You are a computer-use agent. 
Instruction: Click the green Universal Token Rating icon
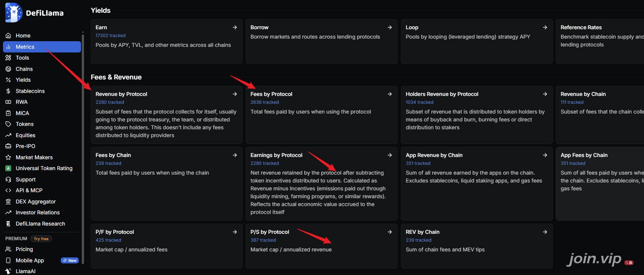(x=8, y=168)
